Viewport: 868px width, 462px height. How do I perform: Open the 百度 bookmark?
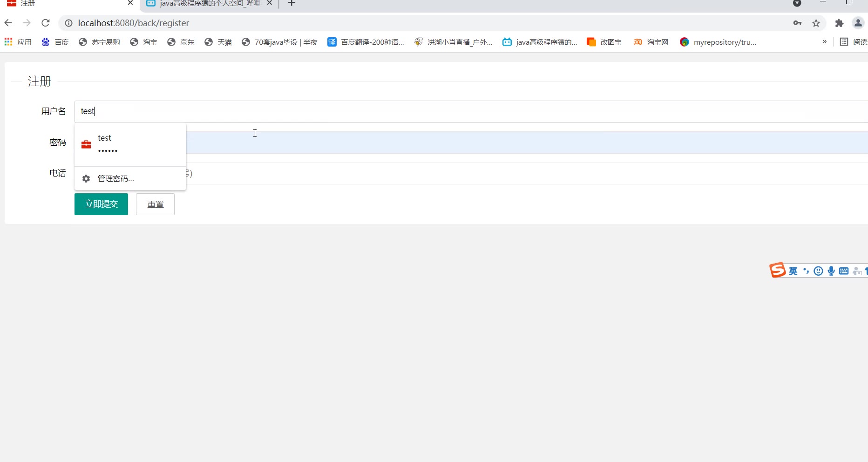55,42
